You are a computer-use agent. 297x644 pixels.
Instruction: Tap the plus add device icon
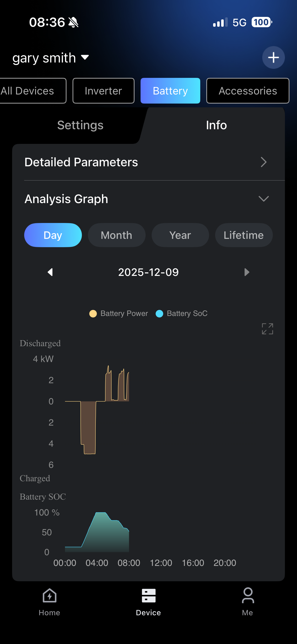(273, 57)
